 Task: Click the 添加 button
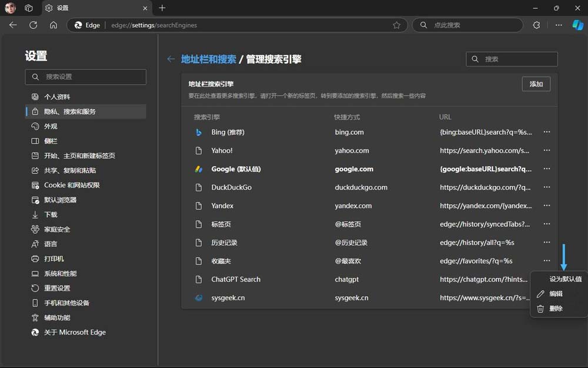(536, 84)
